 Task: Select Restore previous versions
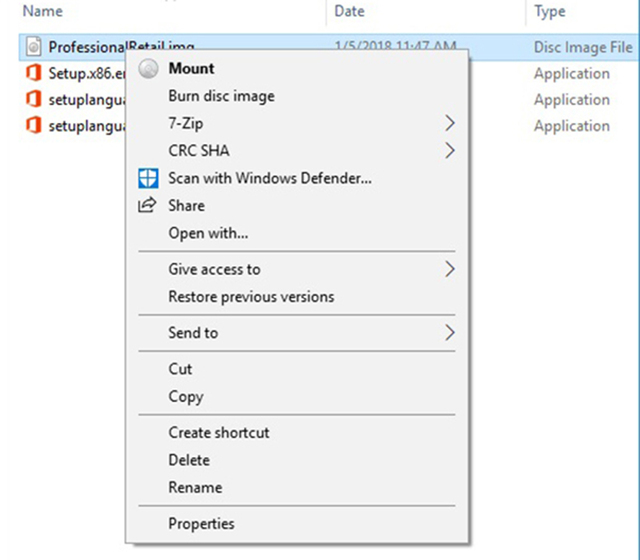coord(297,297)
